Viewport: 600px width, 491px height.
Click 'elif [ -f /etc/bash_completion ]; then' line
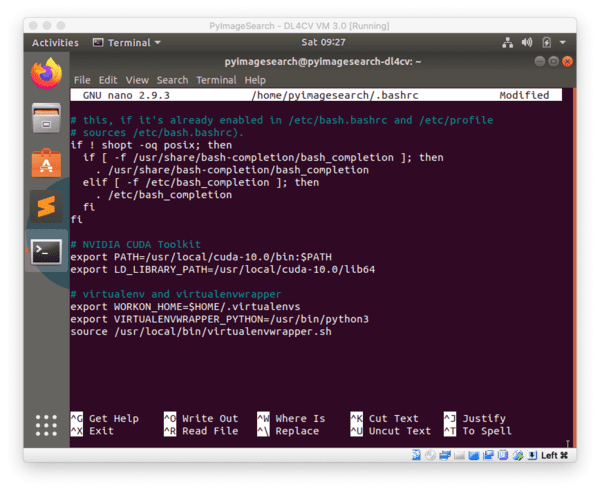tap(201, 182)
